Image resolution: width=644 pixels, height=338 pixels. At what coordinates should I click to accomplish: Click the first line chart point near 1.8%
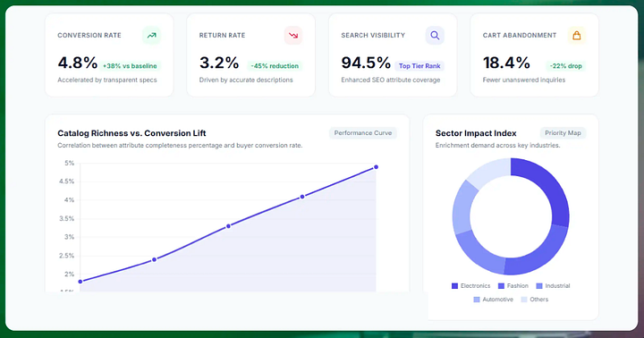coord(80,282)
